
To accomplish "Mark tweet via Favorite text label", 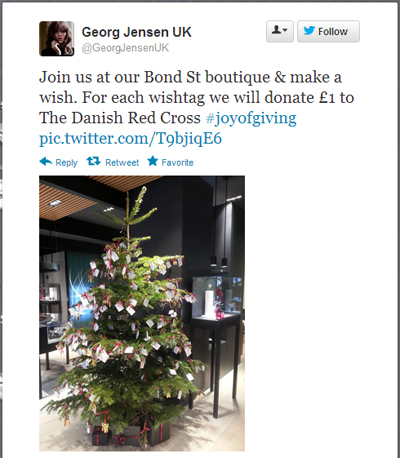I will pos(177,163).
